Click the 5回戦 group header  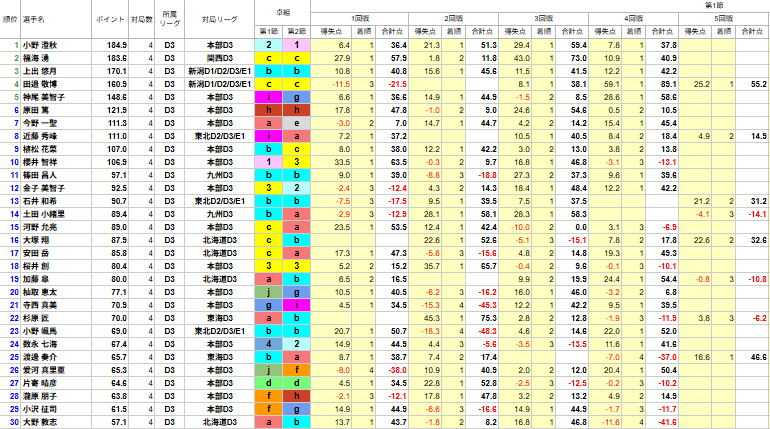[x=724, y=19]
